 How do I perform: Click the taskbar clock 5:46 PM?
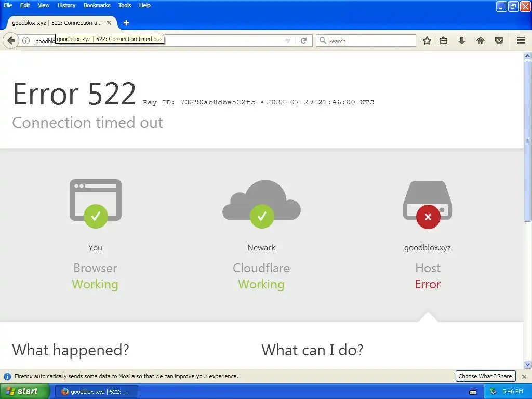pyautogui.click(x=513, y=392)
